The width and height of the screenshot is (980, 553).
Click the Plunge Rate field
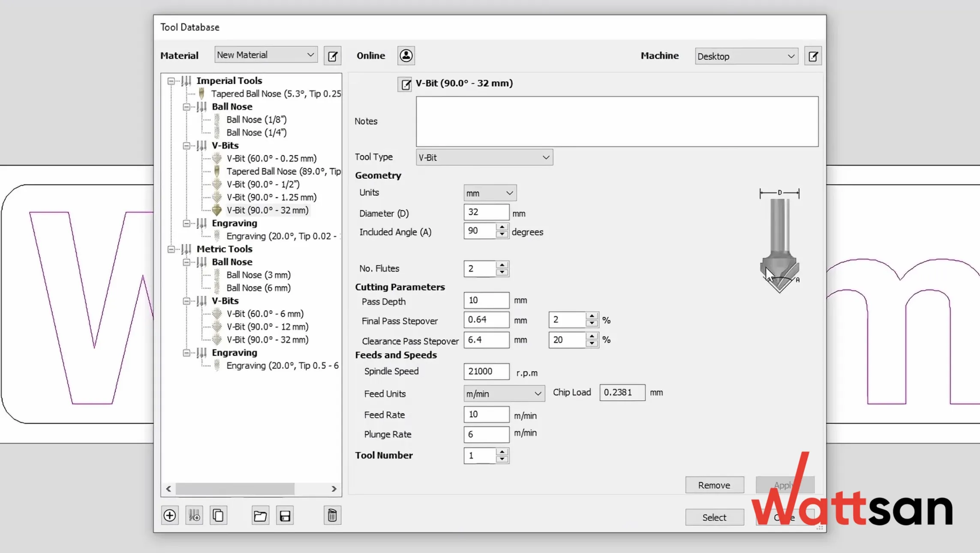coord(486,434)
